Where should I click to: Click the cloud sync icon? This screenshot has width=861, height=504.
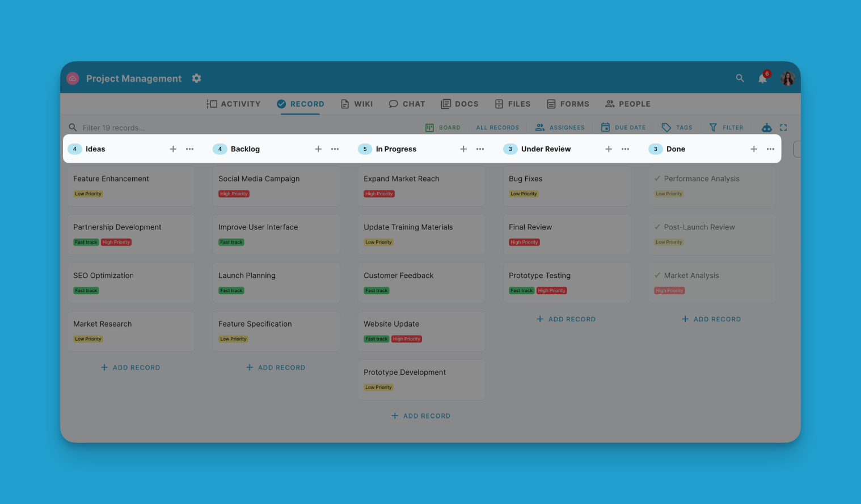(x=766, y=127)
